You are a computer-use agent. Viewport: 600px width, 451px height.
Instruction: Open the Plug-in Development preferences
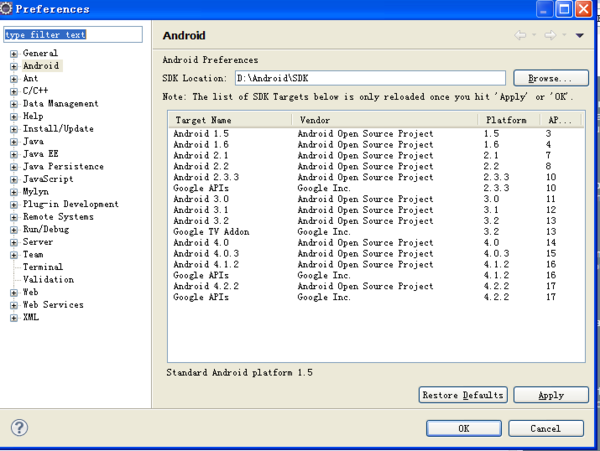tap(70, 204)
